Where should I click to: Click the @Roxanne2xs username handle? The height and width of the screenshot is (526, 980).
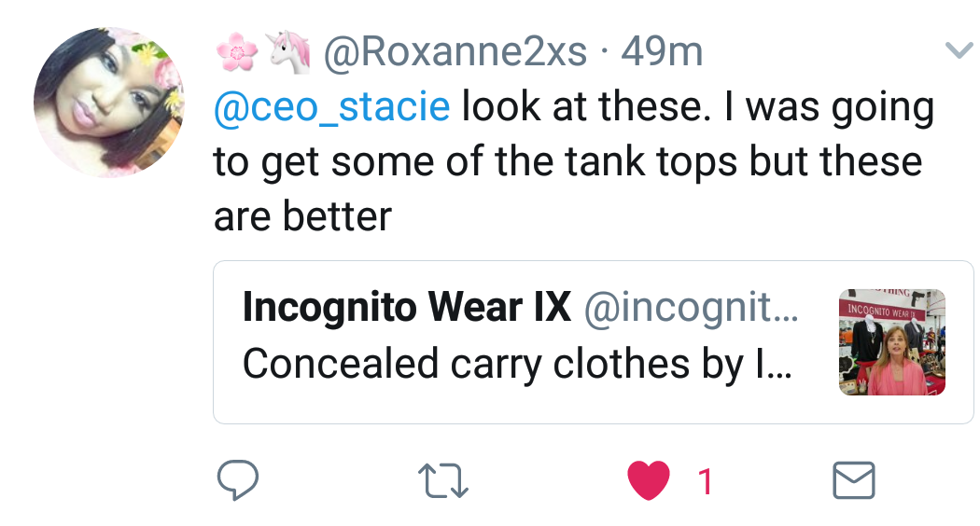455,53
